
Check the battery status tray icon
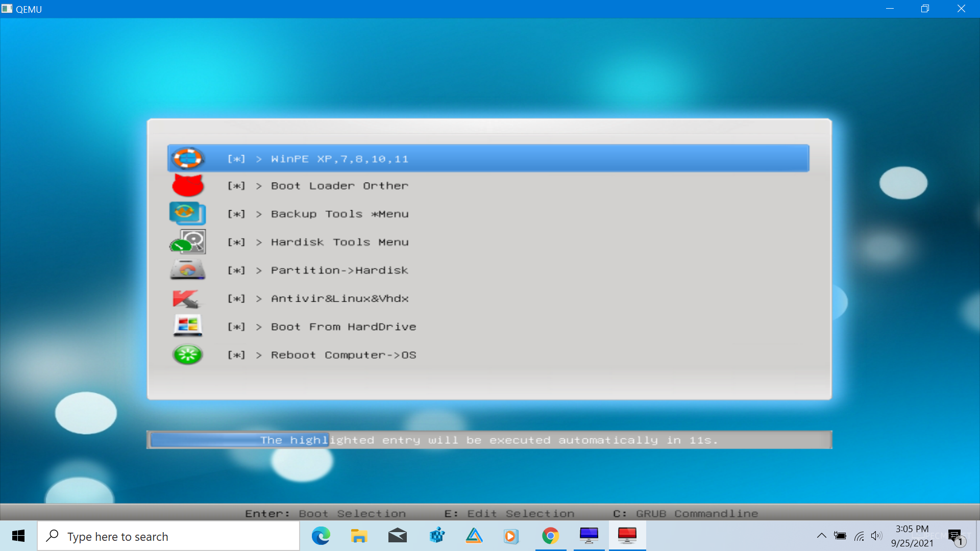(x=840, y=536)
